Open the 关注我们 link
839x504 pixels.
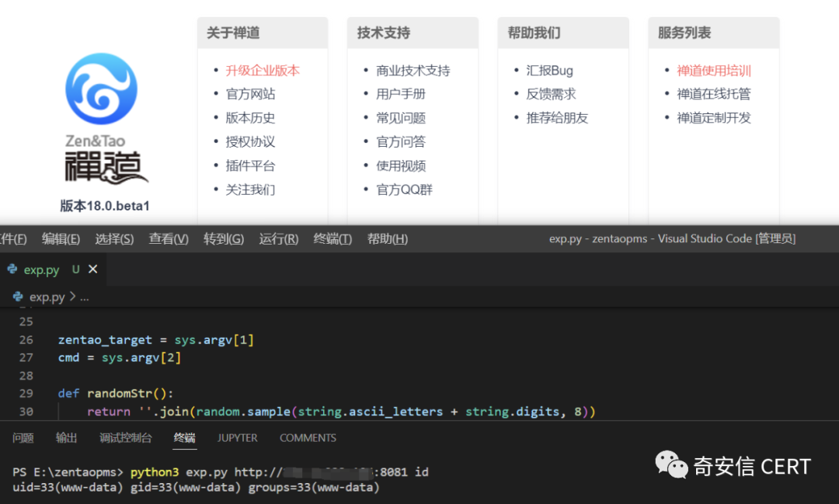[x=250, y=189]
